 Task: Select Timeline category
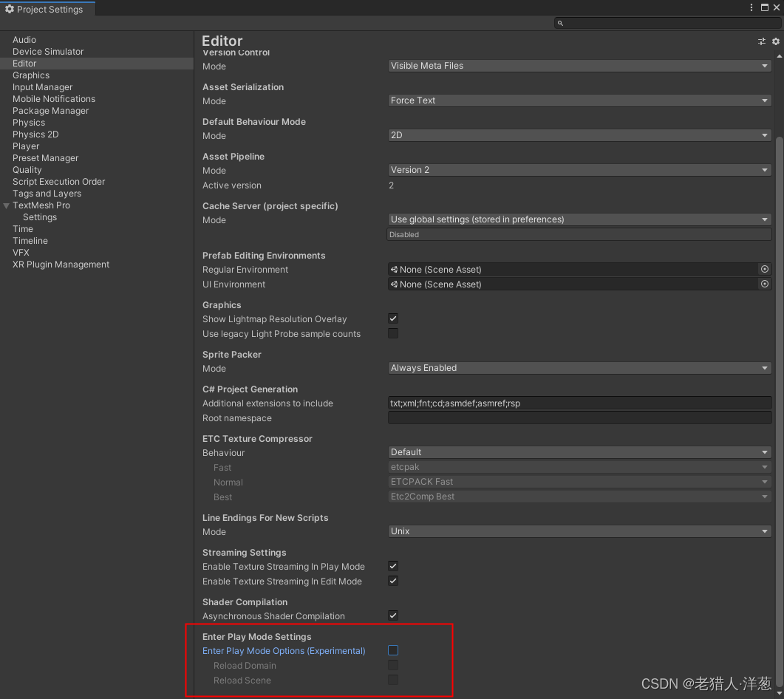tap(30, 241)
